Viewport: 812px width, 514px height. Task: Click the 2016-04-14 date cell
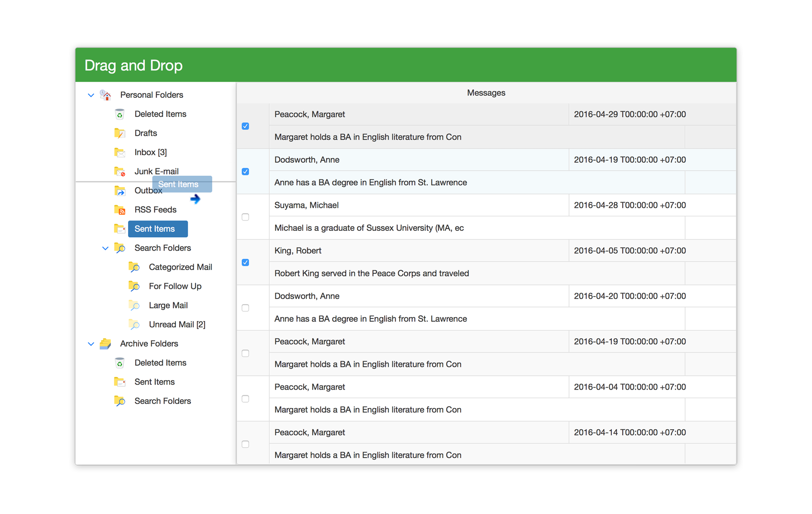click(x=629, y=432)
